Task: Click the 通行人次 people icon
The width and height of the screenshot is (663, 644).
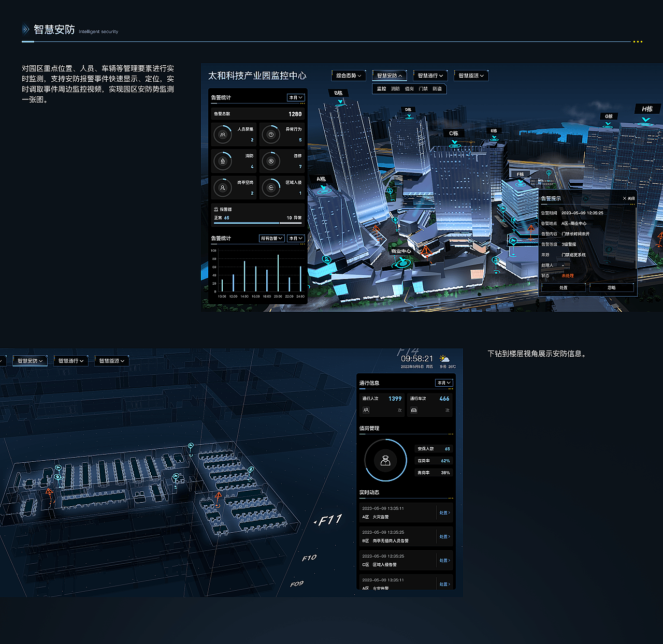Action: [x=366, y=410]
